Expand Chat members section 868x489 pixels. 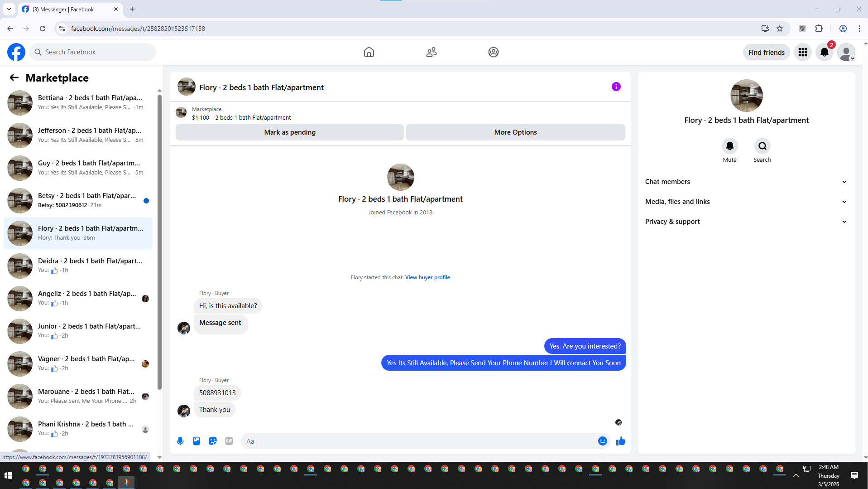[x=746, y=182]
